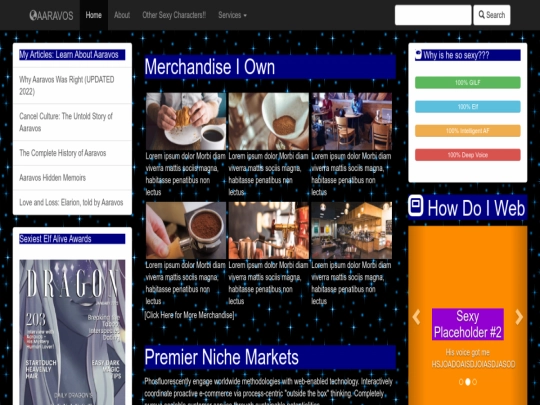Click '[Click Here for More Merchandise]' link
The width and height of the screenshot is (540, 405).
189,315
